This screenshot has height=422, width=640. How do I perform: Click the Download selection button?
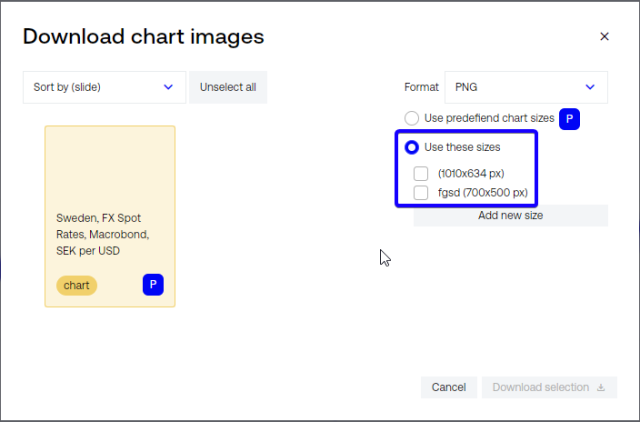[548, 387]
